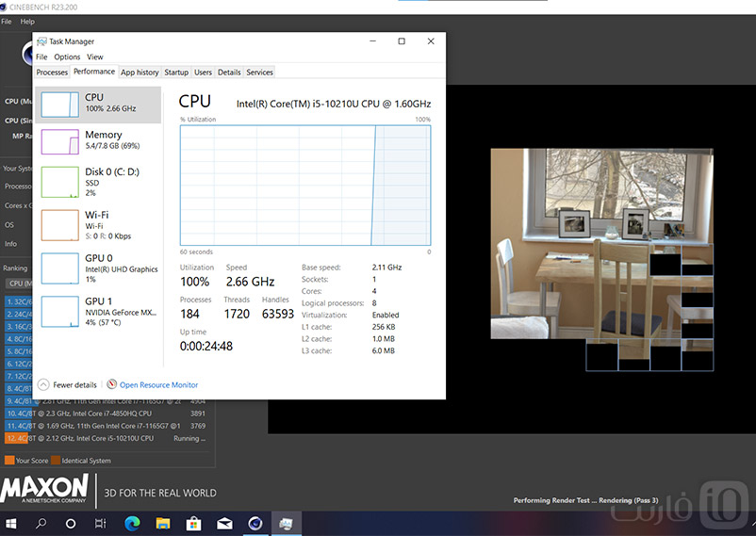Click the Logical processors value 8
756x536 pixels.
[374, 303]
